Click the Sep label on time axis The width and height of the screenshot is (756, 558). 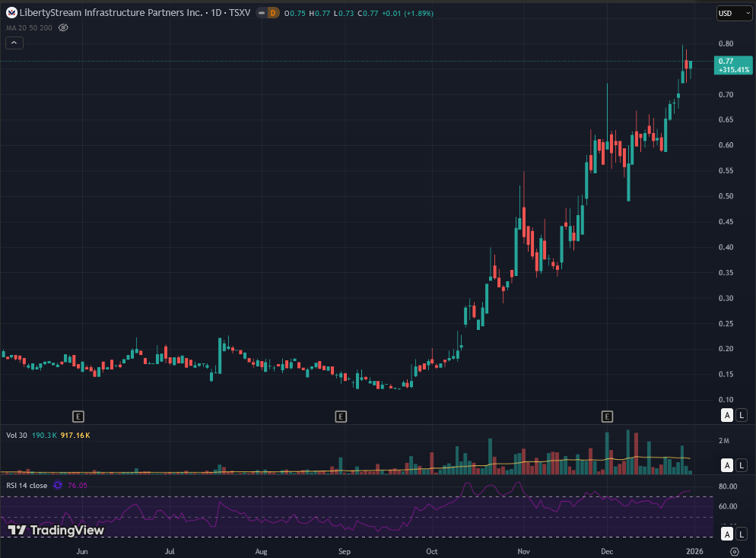345,551
